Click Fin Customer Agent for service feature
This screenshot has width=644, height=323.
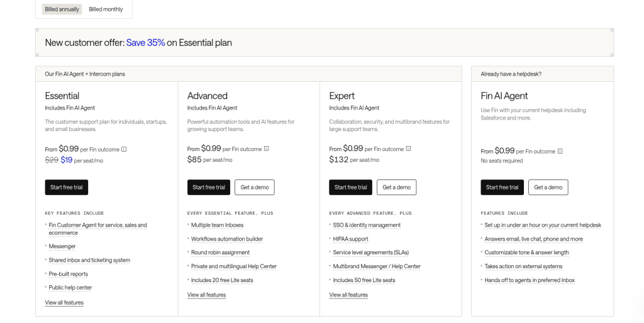point(97,229)
